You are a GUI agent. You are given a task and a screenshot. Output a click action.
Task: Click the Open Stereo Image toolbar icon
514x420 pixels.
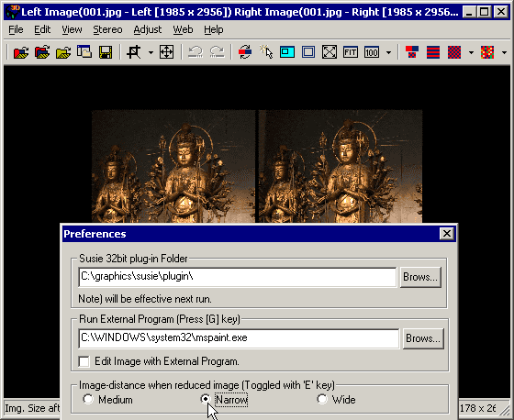coord(21,52)
